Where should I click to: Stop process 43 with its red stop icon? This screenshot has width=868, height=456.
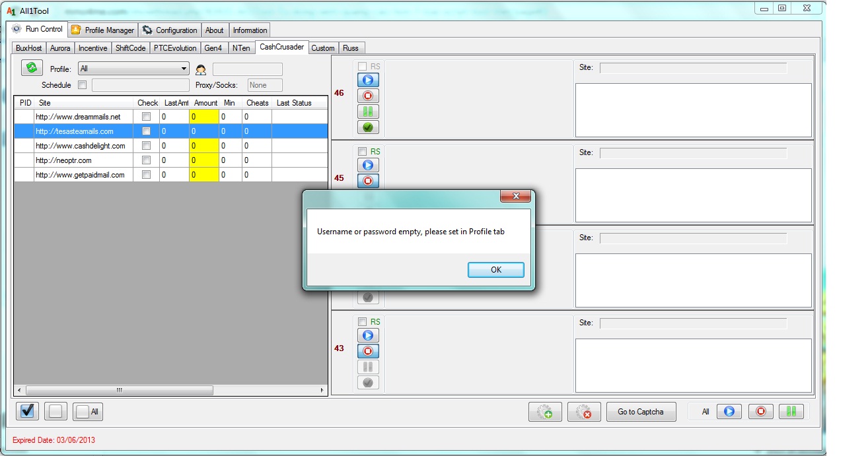(x=368, y=351)
